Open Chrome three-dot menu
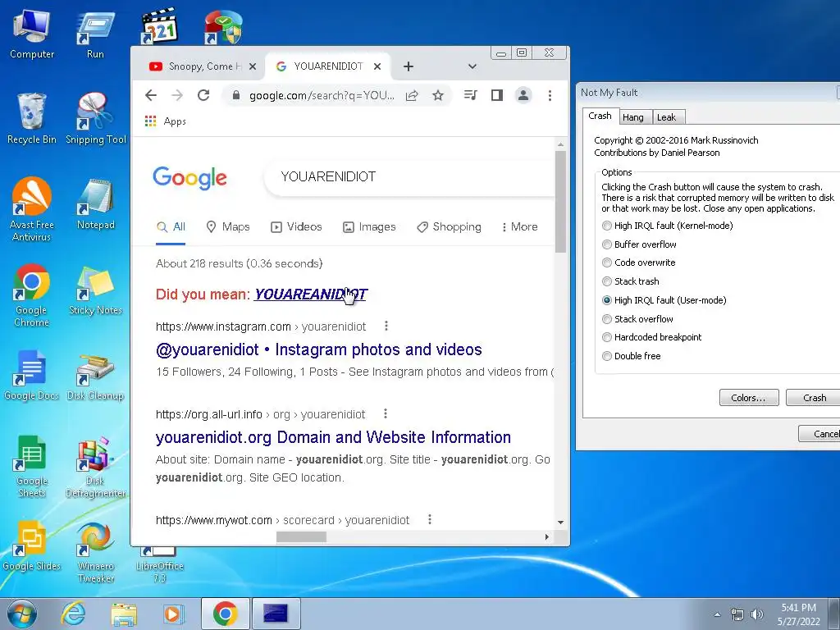Viewport: 840px width, 630px height. 550,95
